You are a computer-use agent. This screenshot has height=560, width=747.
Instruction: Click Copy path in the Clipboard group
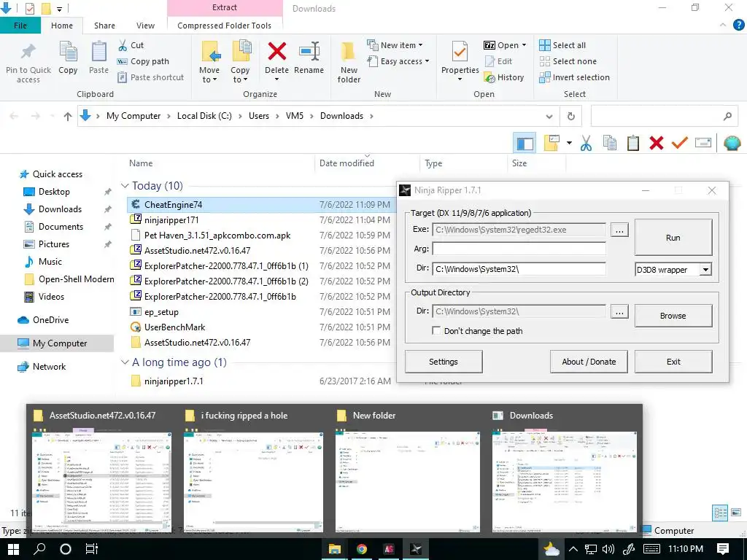(x=143, y=61)
